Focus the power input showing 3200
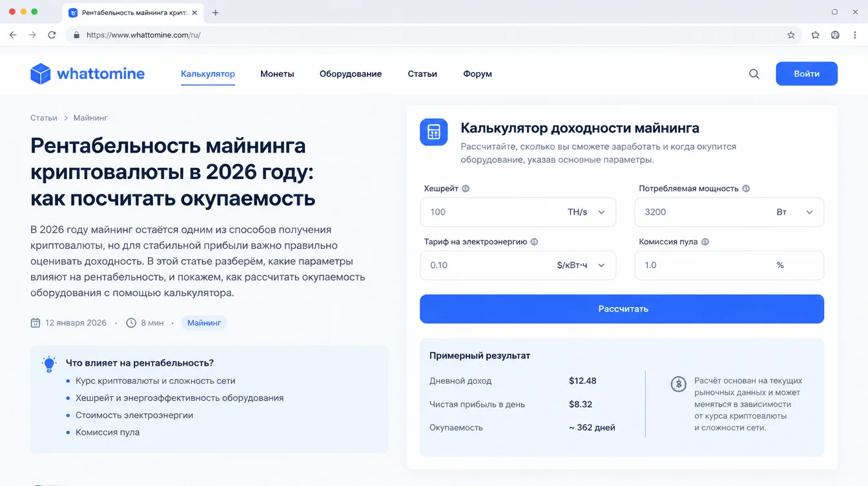The width and height of the screenshot is (868, 486). click(x=729, y=212)
